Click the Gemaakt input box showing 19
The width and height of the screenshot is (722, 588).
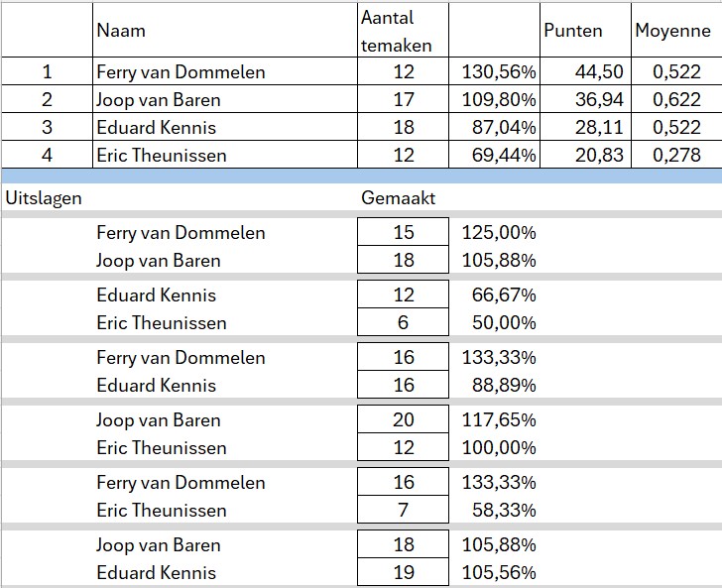404,572
